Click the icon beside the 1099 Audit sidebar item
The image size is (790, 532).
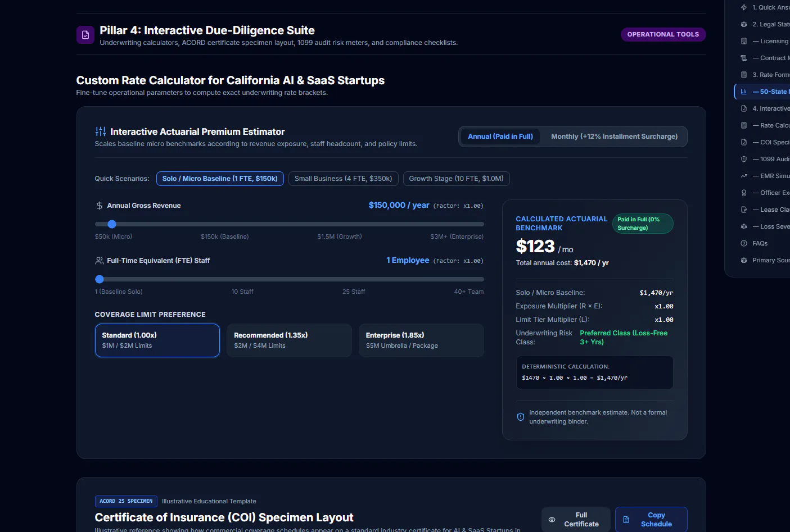(744, 159)
